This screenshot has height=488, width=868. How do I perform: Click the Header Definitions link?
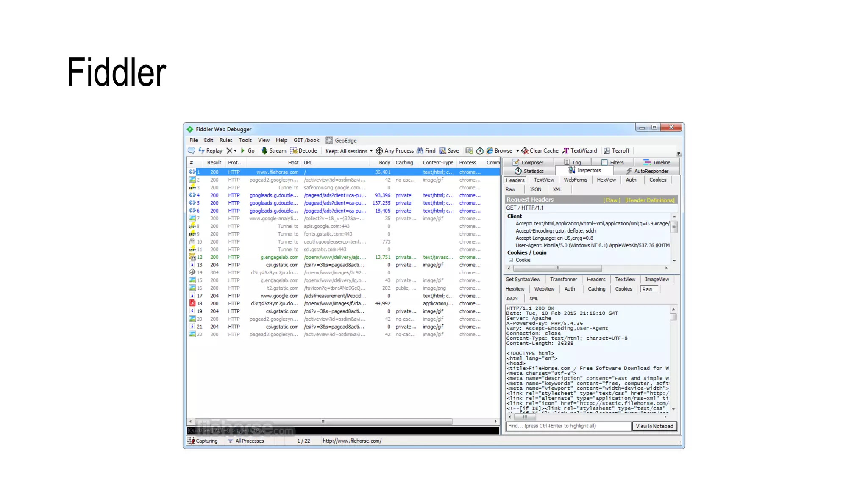pyautogui.click(x=649, y=200)
